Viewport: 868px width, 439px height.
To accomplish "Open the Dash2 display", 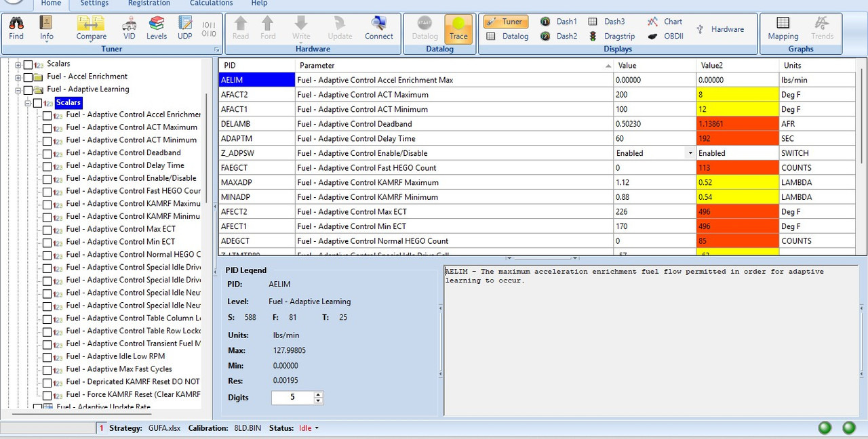I will (x=559, y=37).
